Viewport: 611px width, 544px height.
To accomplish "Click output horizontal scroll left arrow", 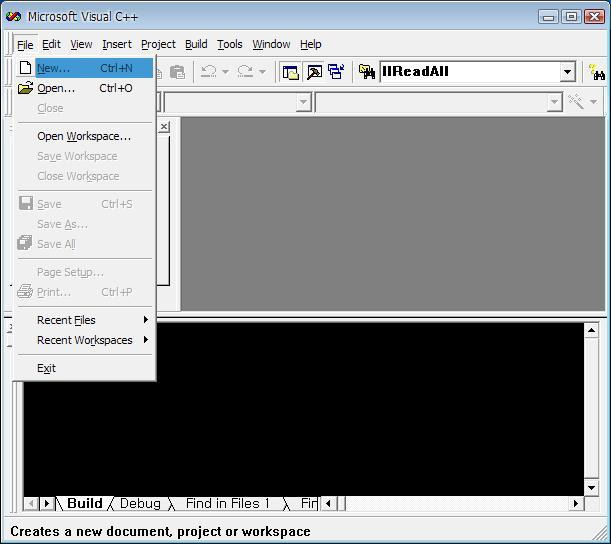I will coord(328,503).
